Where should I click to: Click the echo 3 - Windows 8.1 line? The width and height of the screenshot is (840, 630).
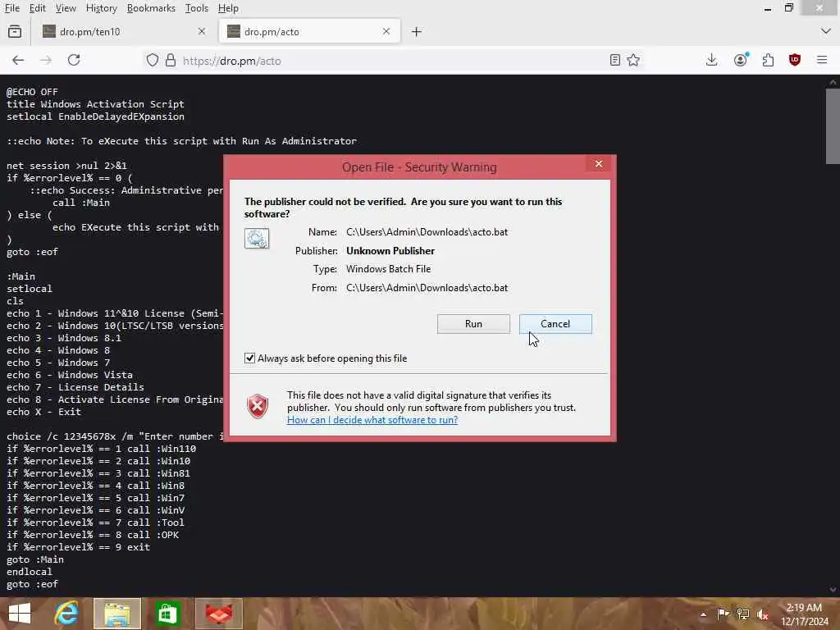(x=64, y=338)
